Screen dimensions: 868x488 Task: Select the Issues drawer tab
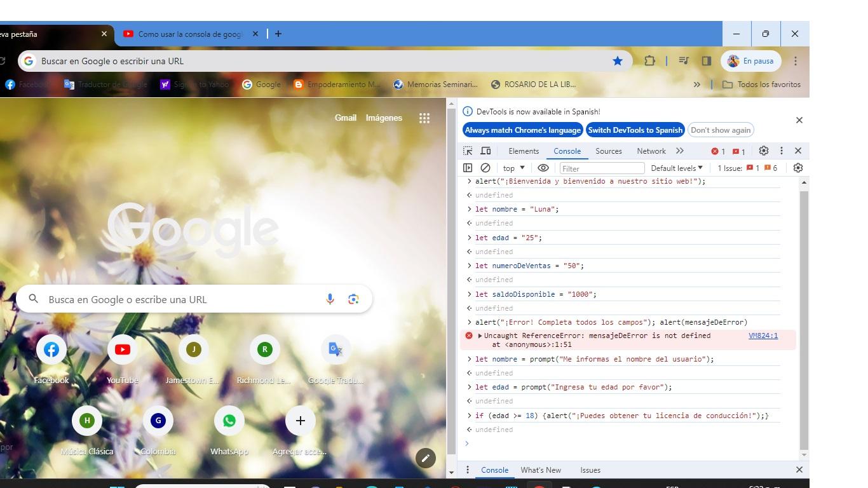(x=590, y=470)
